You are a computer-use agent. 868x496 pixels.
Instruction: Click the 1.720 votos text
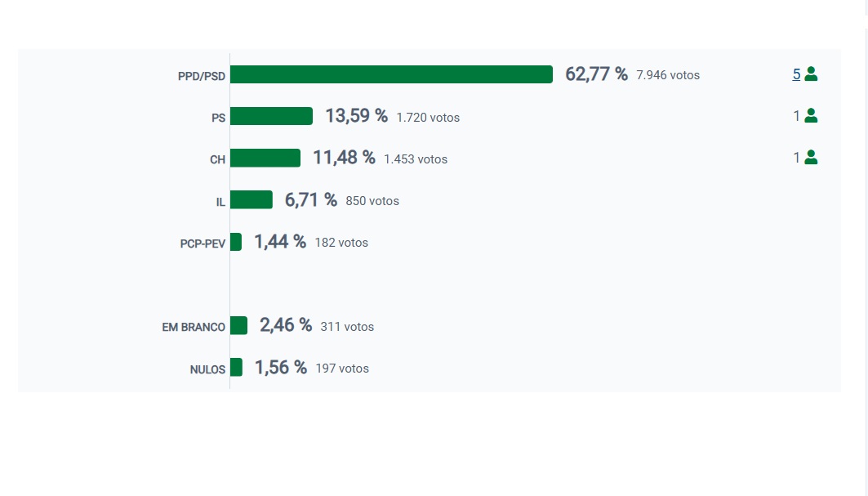428,118
